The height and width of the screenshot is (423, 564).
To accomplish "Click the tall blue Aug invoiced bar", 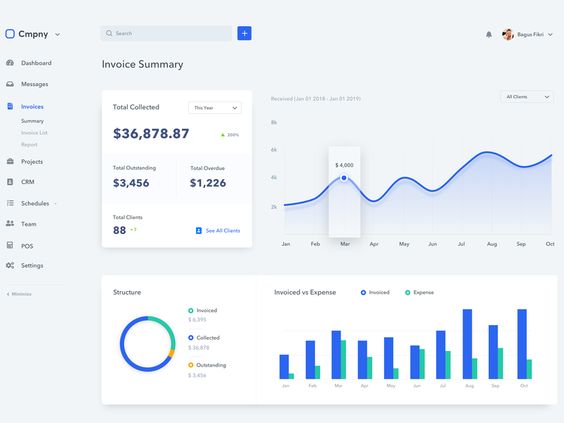I will click(x=467, y=344).
